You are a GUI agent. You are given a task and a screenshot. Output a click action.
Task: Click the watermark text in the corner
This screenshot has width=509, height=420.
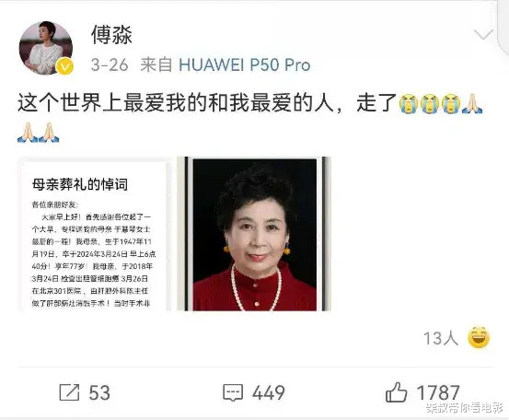(x=464, y=408)
